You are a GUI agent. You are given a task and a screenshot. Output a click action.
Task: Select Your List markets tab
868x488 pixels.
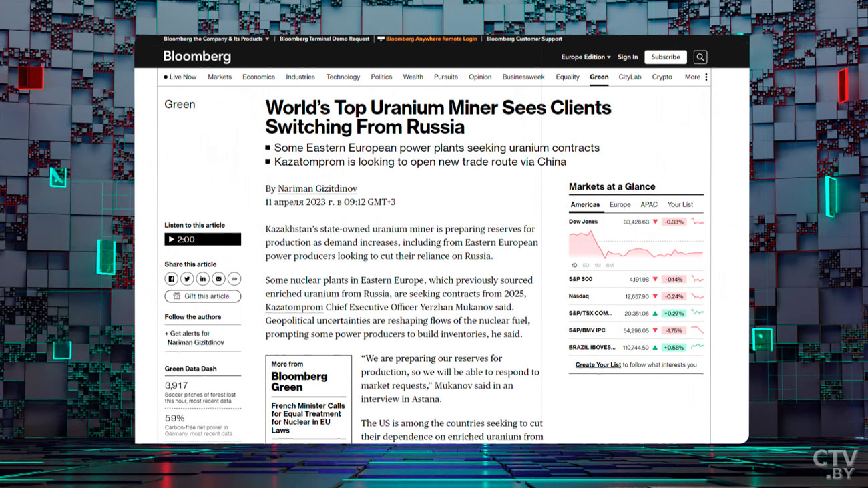680,205
